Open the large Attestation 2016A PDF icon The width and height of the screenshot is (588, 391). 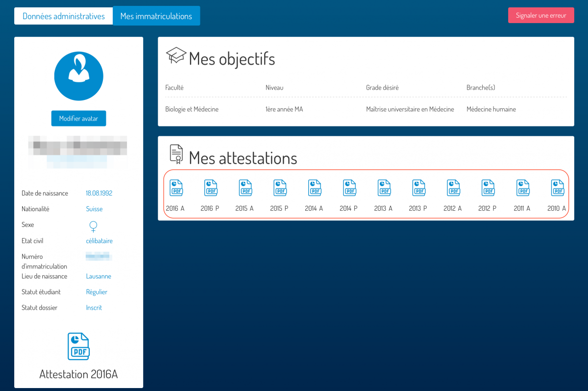click(78, 346)
